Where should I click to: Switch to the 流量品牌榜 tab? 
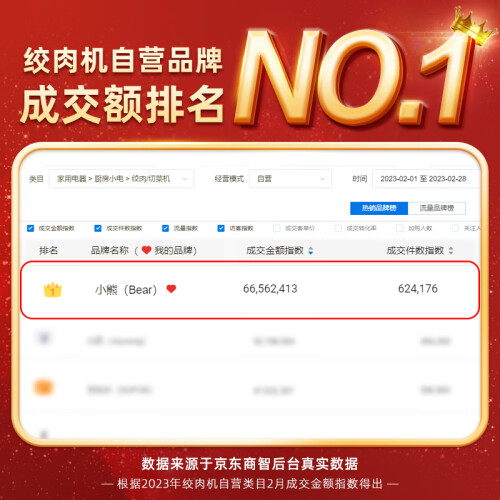pos(437,208)
